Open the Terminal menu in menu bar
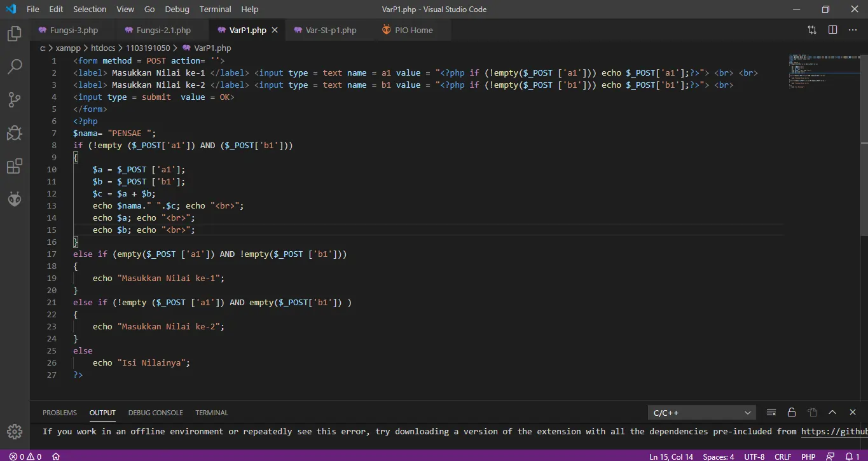Image resolution: width=868 pixels, height=461 pixels. point(215,9)
